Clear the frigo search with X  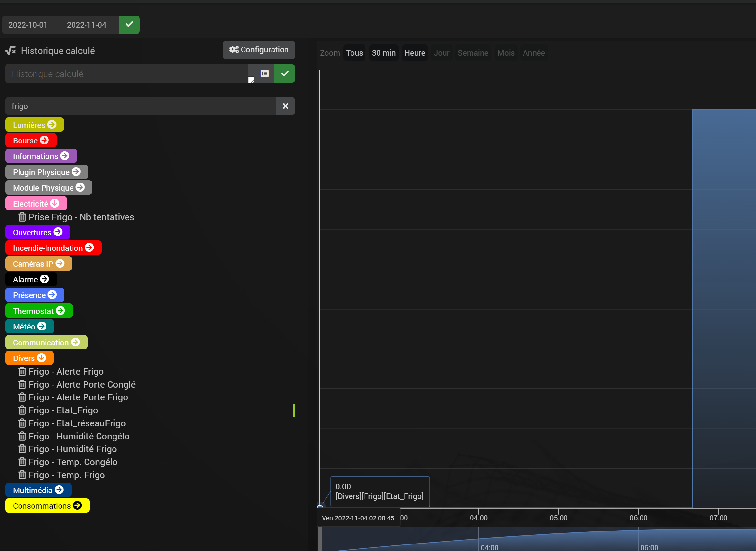coord(285,106)
